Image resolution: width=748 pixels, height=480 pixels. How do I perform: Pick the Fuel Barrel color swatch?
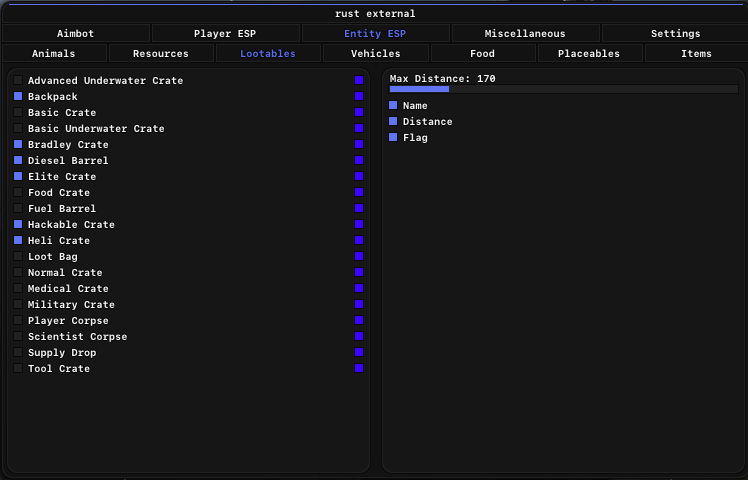click(x=359, y=208)
